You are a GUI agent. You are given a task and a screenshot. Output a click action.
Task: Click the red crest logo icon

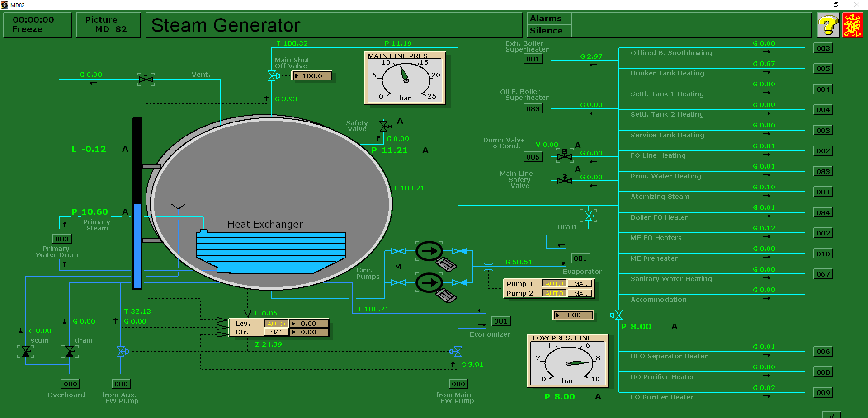click(x=852, y=25)
